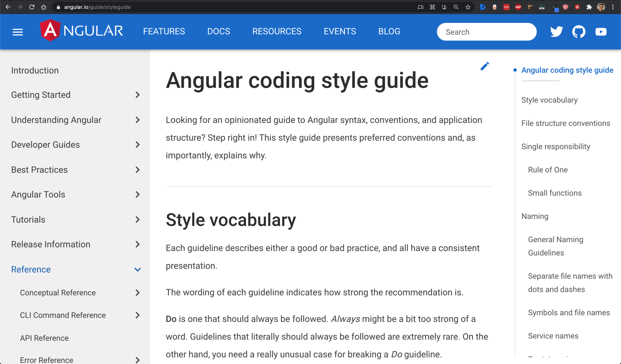
Task: Jump to File structure conventions
Action: point(566,123)
